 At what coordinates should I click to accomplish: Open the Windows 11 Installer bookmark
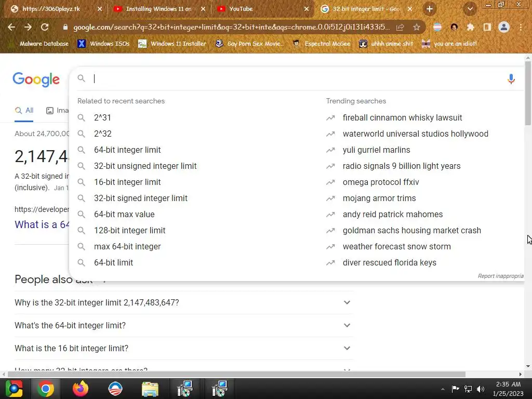tap(172, 44)
